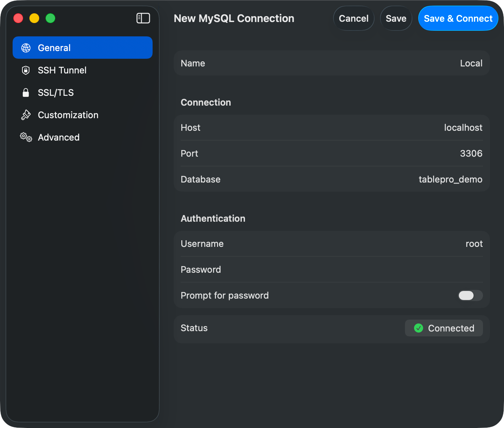Enable the Prompt for password switch
Viewport: 504px width, 428px height.
(470, 295)
